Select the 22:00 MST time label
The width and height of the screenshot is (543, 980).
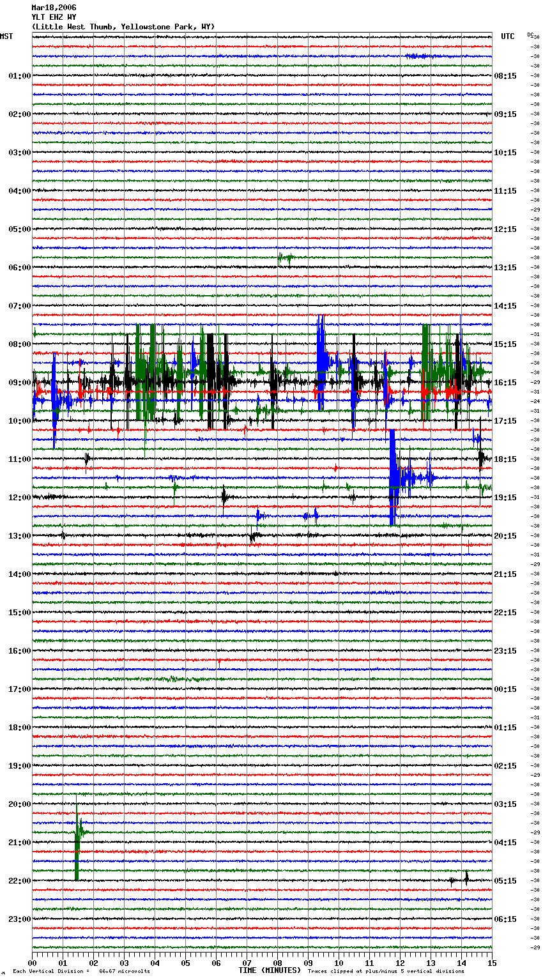20,881
